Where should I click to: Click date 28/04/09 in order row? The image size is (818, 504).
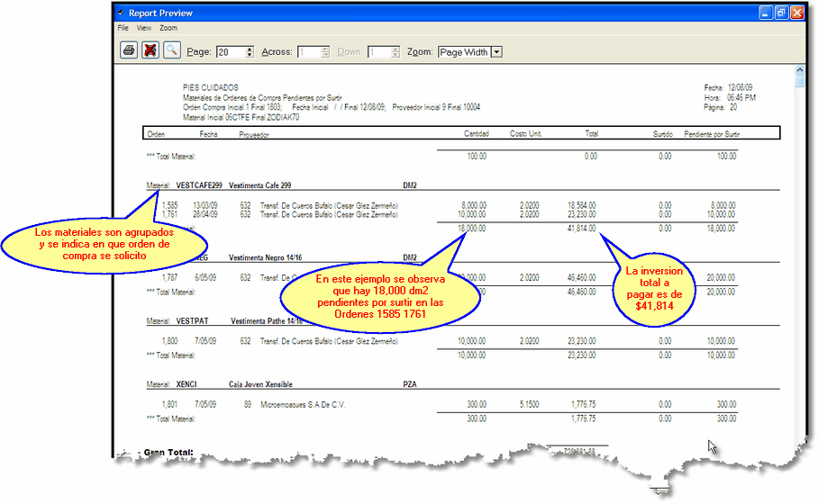[205, 214]
